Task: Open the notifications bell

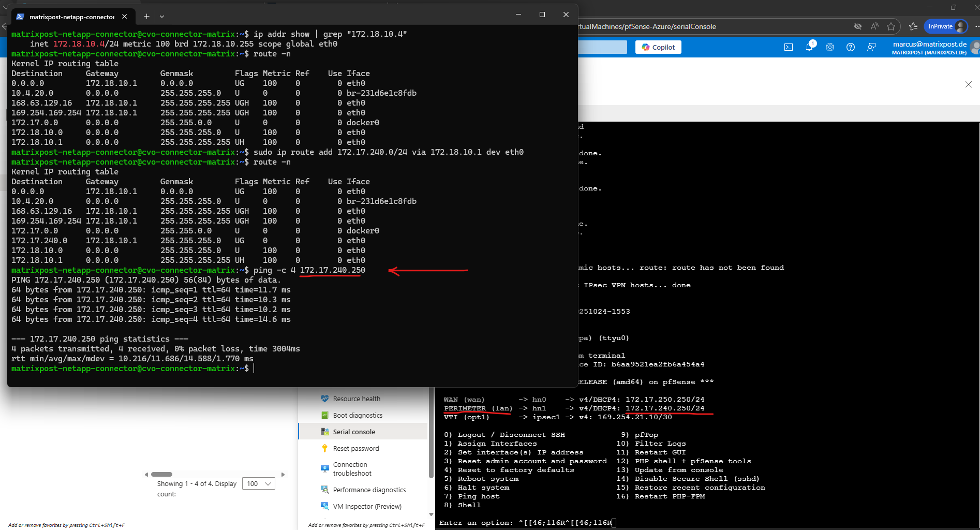Action: point(809,47)
